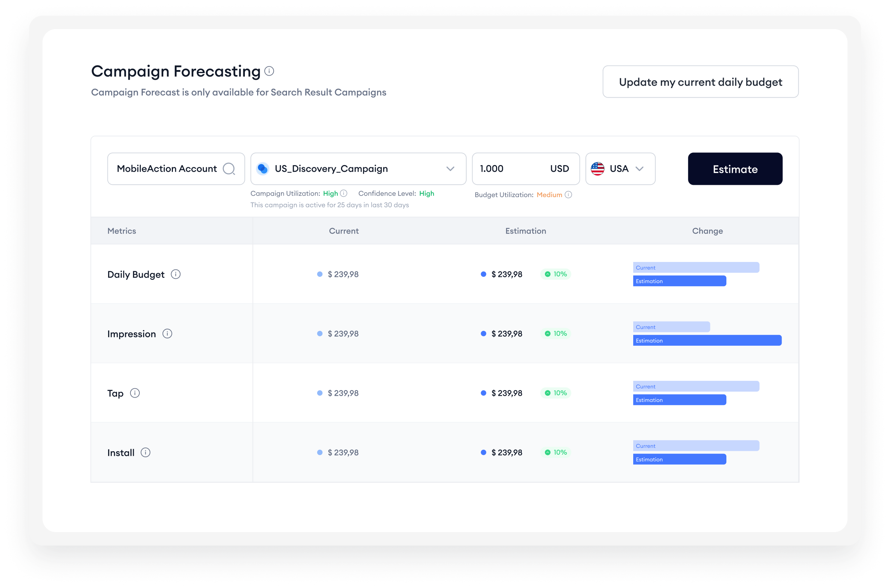Click Update my current daily budget button
The image size is (890, 588).
pos(701,82)
